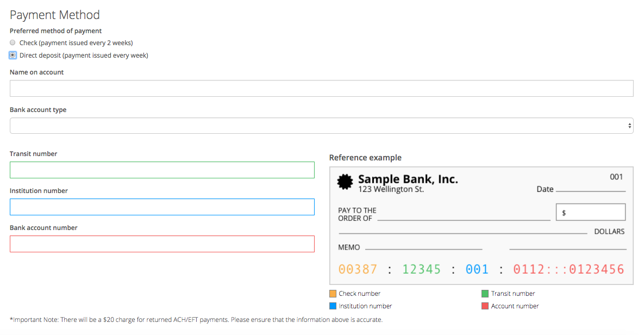Click the orange Check number swatch
The image size is (644, 335).
(x=333, y=294)
